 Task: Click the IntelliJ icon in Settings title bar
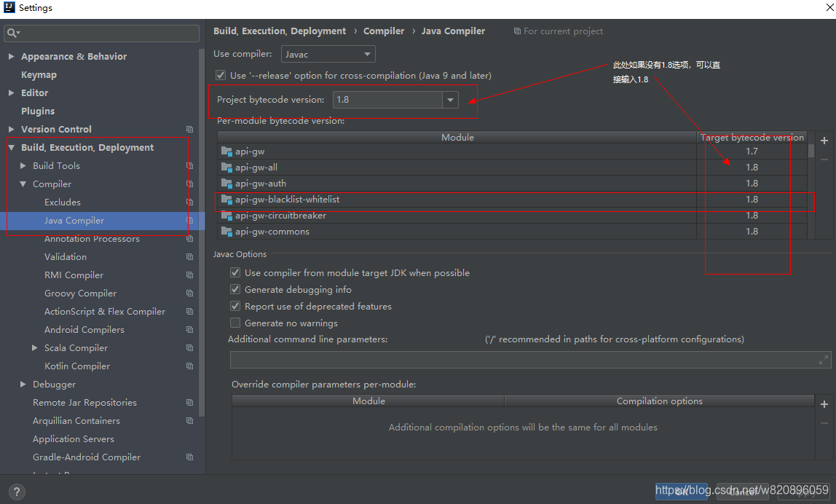click(x=9, y=7)
